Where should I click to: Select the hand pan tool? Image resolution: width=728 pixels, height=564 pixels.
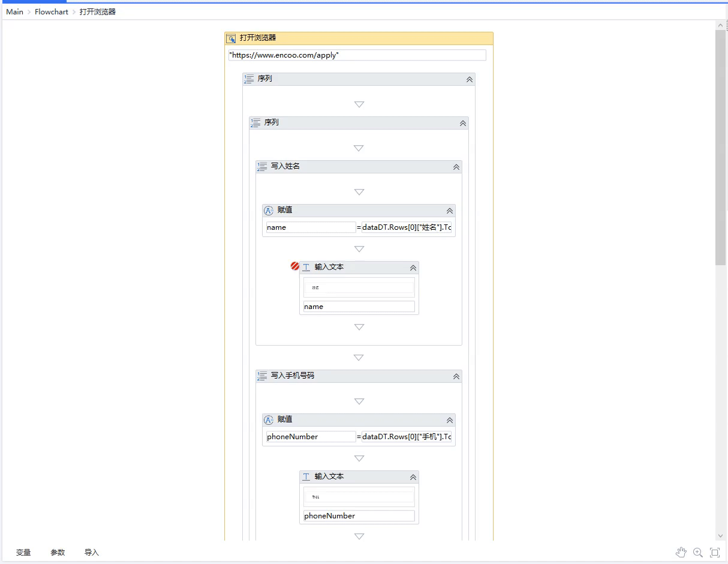[x=681, y=552]
